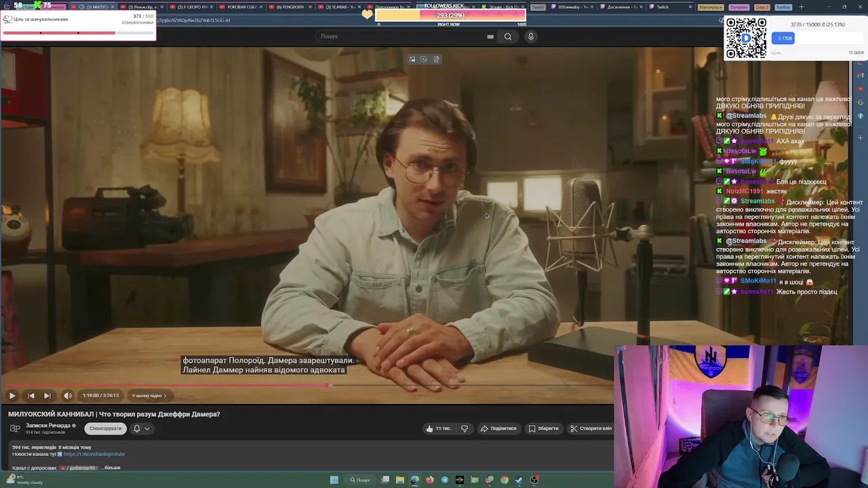Open the weather widget 'Mostly cloudy'
The image size is (868, 488).
pyautogui.click(x=24, y=480)
